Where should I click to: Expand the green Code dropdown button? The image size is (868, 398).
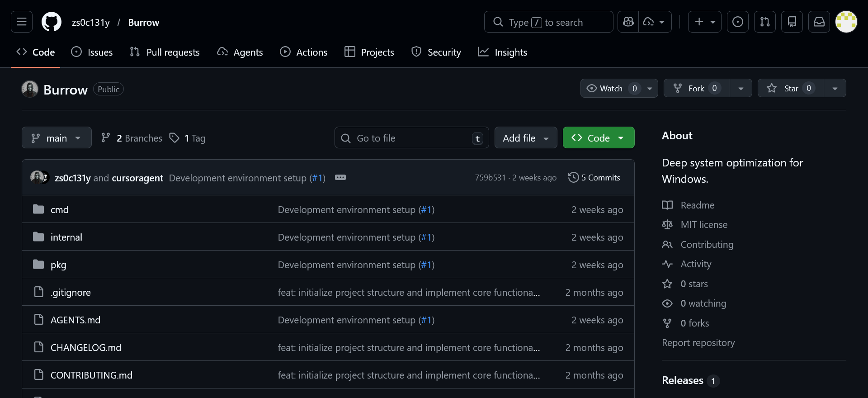click(598, 138)
